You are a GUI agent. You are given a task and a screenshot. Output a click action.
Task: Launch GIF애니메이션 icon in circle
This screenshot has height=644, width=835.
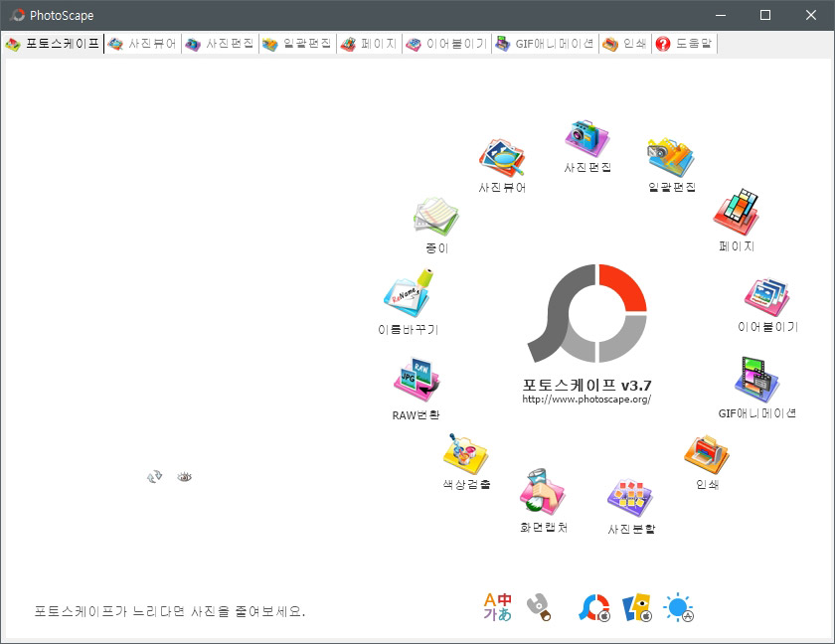point(756,380)
